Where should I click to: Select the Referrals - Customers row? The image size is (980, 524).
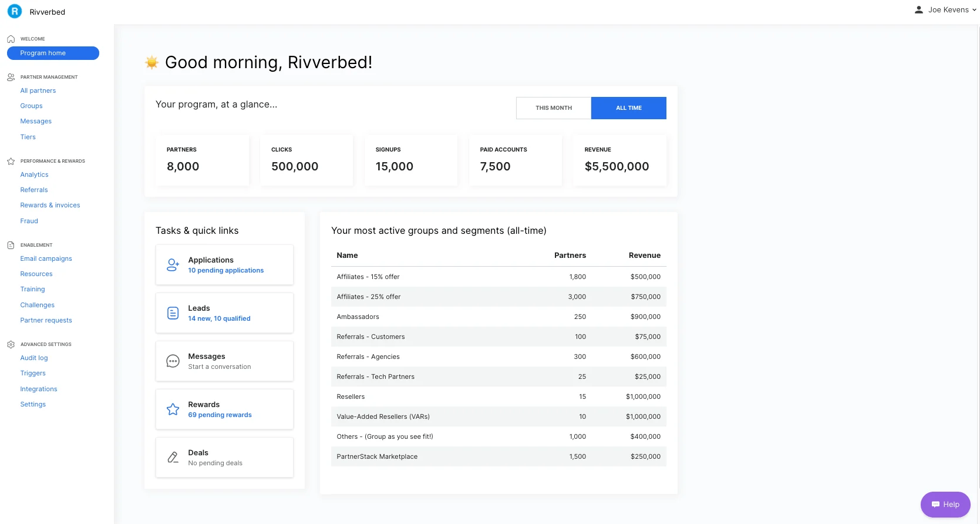coord(499,337)
